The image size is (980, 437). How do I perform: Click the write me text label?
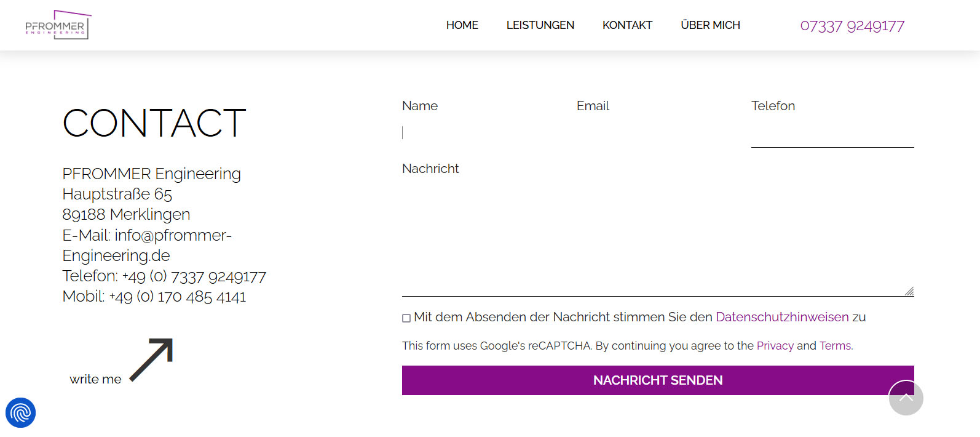point(95,379)
